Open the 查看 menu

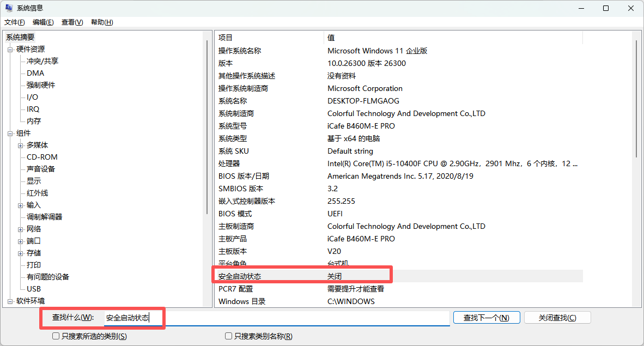(72, 22)
